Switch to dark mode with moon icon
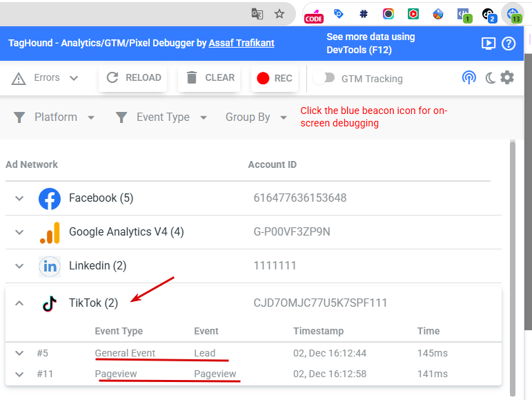 (490, 78)
